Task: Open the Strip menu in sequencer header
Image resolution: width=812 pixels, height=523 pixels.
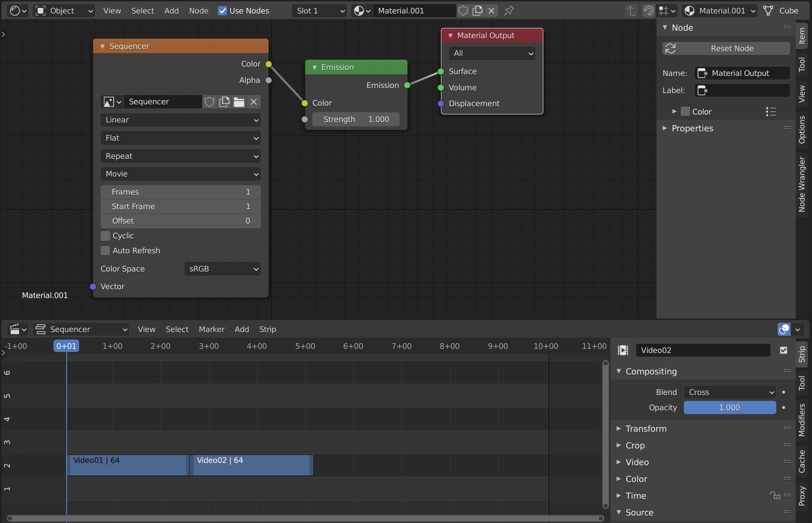Action: point(268,329)
